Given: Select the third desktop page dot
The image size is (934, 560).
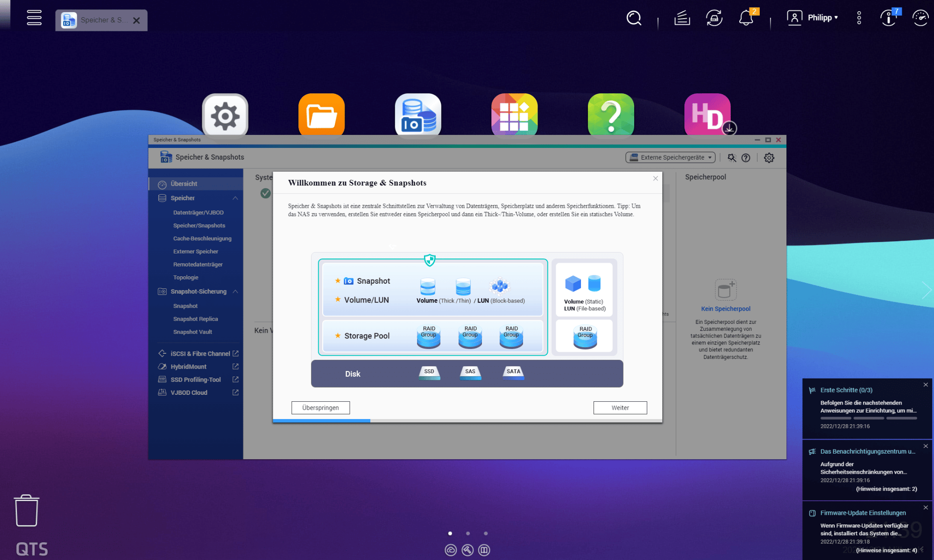Looking at the screenshot, I should pos(486,533).
